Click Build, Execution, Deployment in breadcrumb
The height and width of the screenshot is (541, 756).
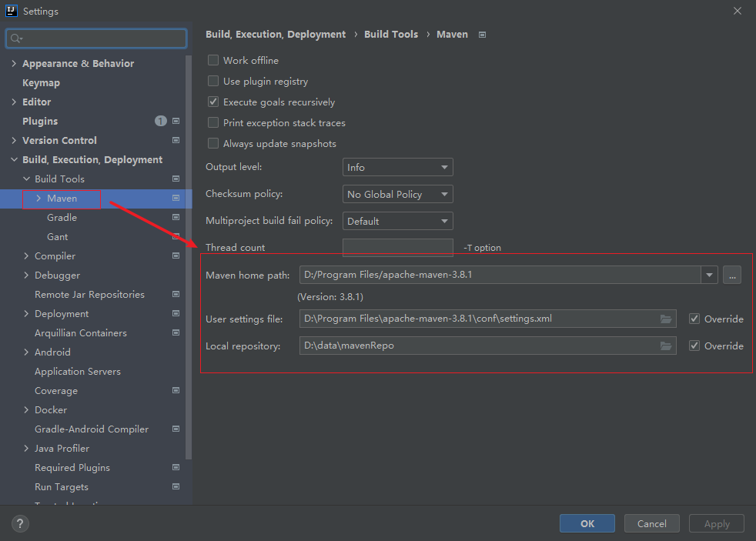[276, 35]
